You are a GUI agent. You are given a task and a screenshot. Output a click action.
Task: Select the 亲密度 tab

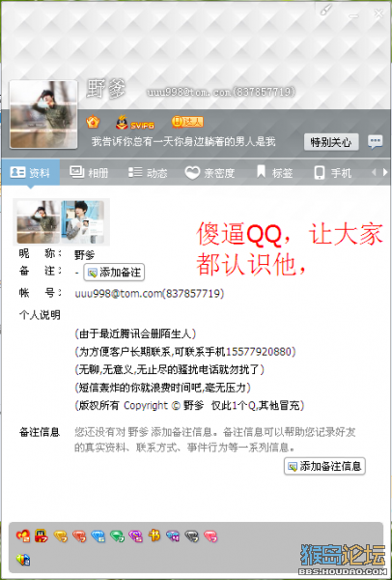click(210, 172)
